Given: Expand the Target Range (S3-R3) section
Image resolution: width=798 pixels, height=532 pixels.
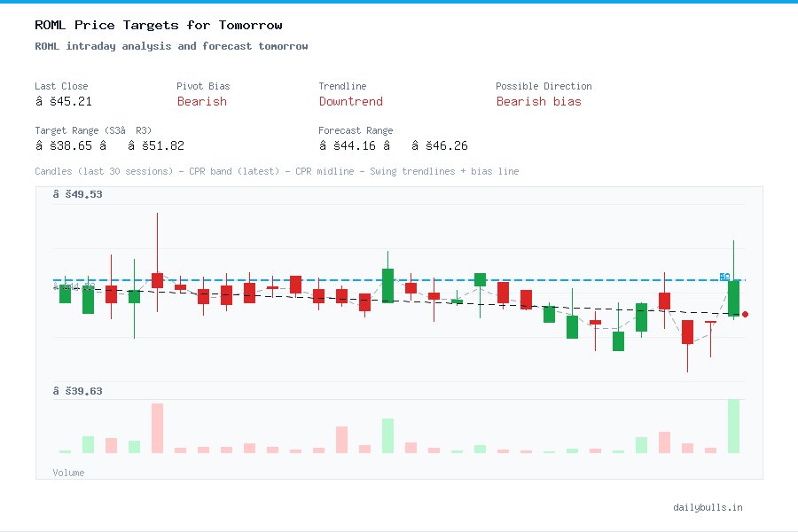Looking at the screenshot, I should 92,130.
